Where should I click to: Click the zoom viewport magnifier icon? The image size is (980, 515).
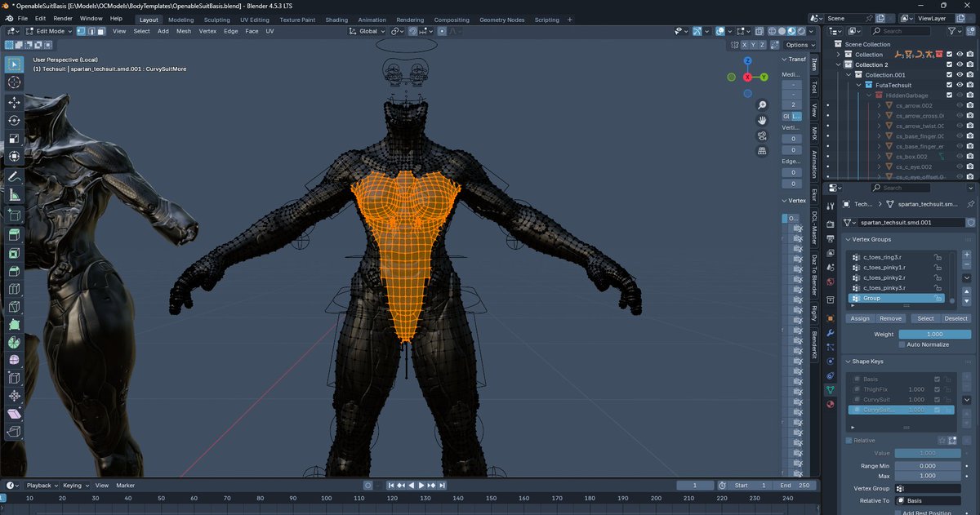tap(762, 105)
